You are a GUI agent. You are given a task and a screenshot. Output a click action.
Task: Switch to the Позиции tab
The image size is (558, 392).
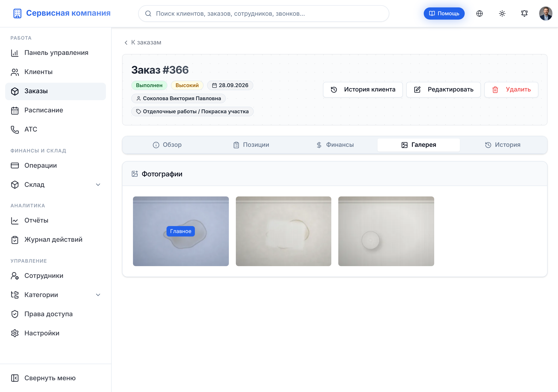pos(251,145)
